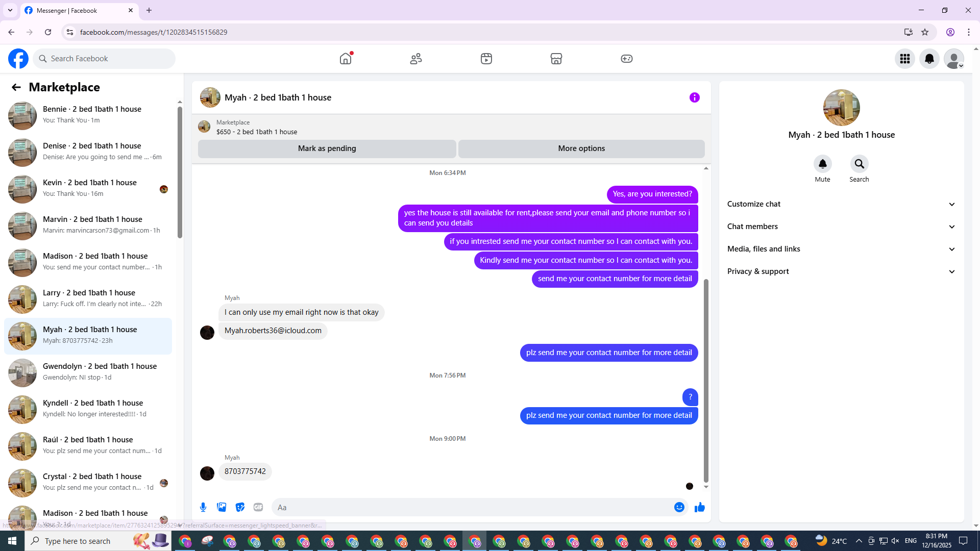Open the $650 Marketplace listing banner
This screenshot has height=551, width=980.
coord(451,127)
